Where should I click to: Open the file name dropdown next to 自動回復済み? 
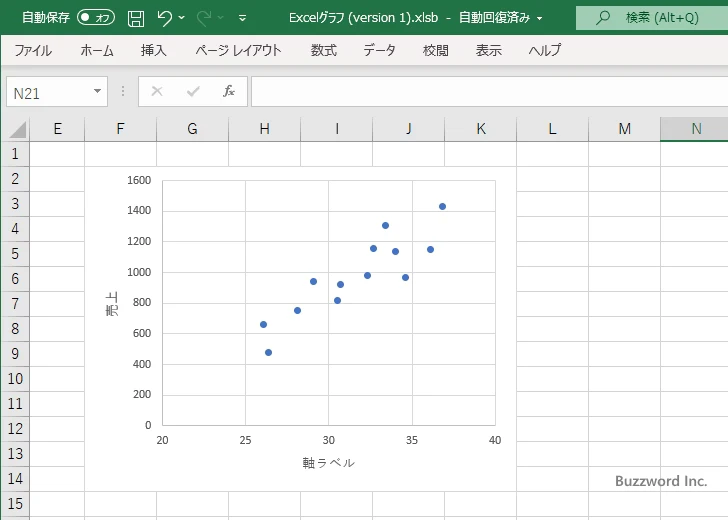coord(540,18)
